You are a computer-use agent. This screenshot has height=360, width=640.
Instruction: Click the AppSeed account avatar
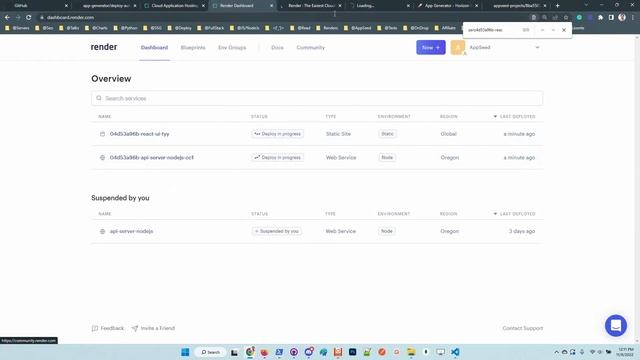458,47
